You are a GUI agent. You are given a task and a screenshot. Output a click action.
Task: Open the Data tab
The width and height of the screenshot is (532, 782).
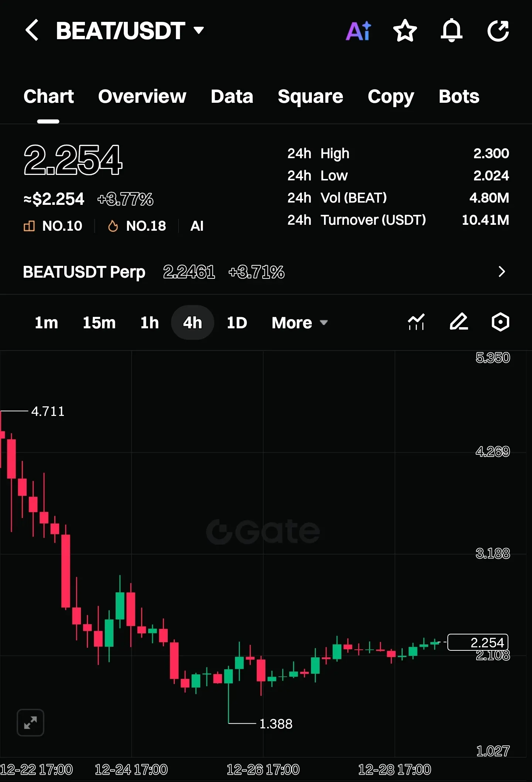point(232,97)
